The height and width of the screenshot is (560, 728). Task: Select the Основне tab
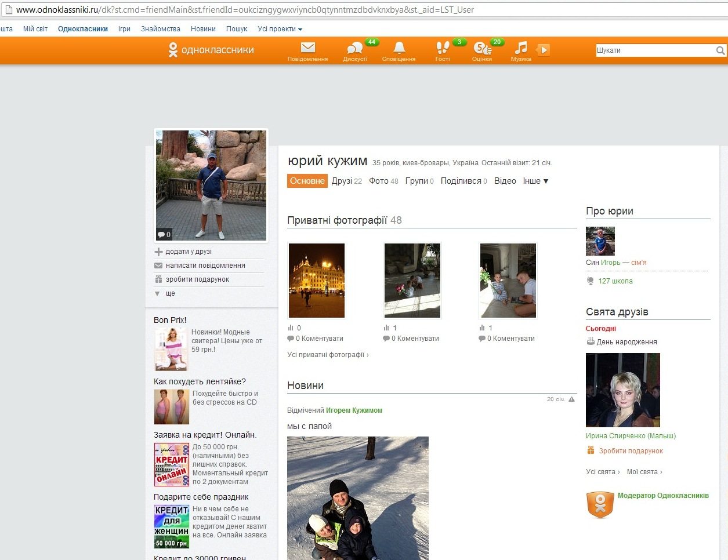(307, 181)
